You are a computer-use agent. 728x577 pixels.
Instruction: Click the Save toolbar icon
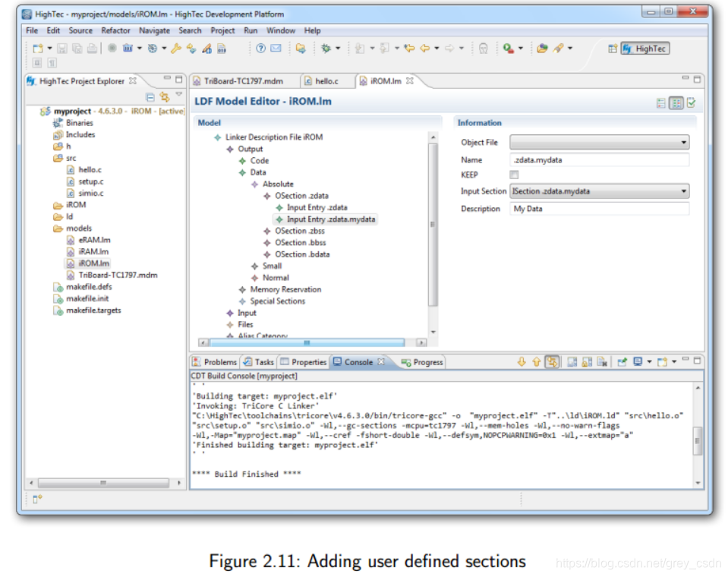(61, 49)
